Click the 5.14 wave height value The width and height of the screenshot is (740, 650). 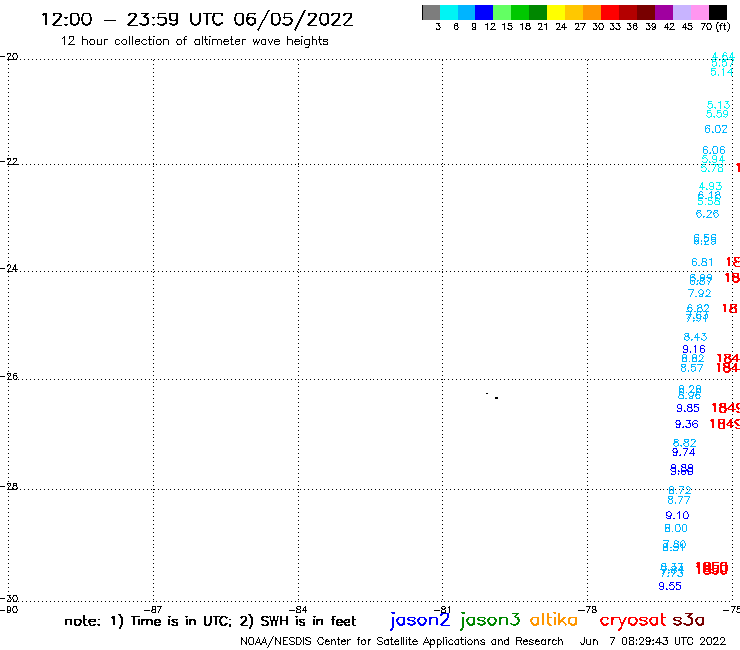722,72
